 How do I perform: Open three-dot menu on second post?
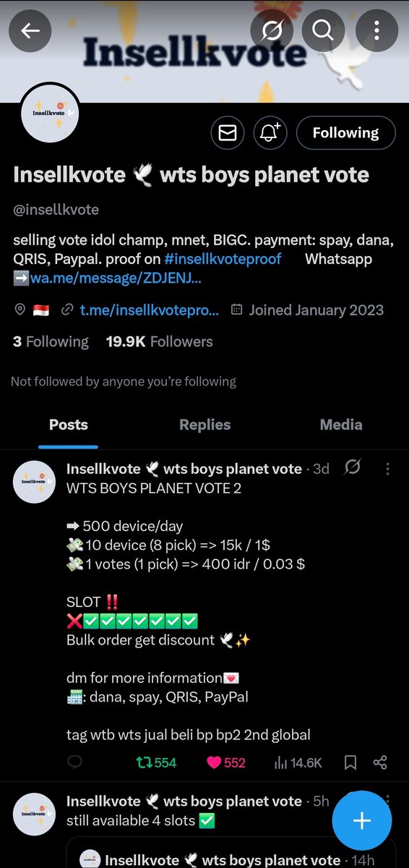(388, 801)
